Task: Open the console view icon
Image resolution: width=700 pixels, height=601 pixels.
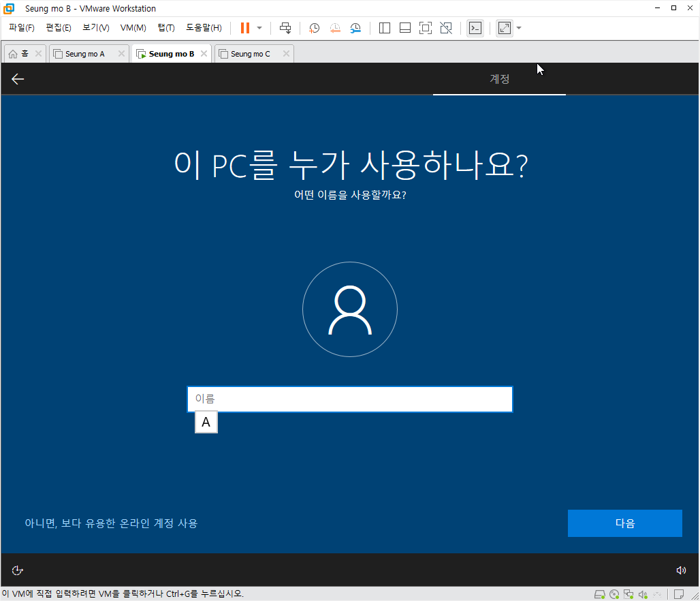Action: coord(475,28)
